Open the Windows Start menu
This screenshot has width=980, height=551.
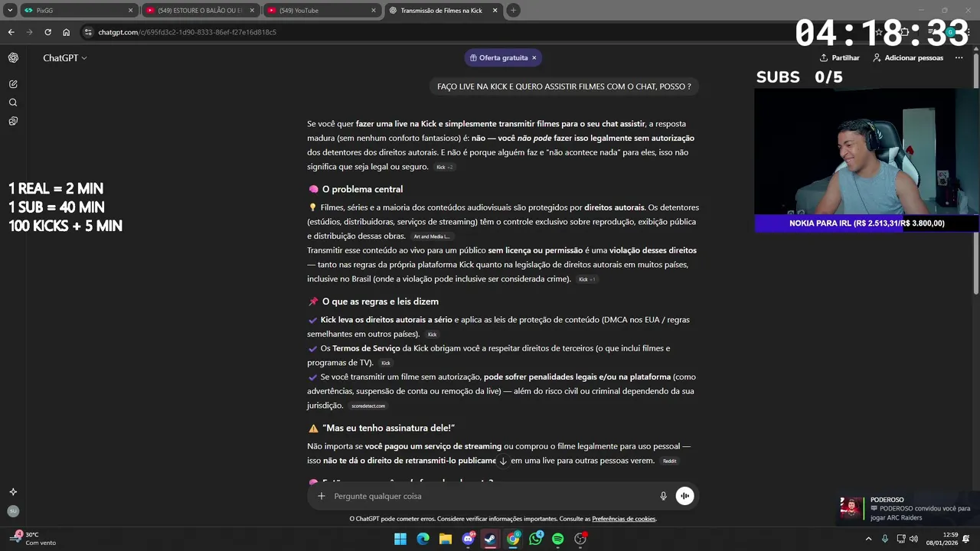400,539
